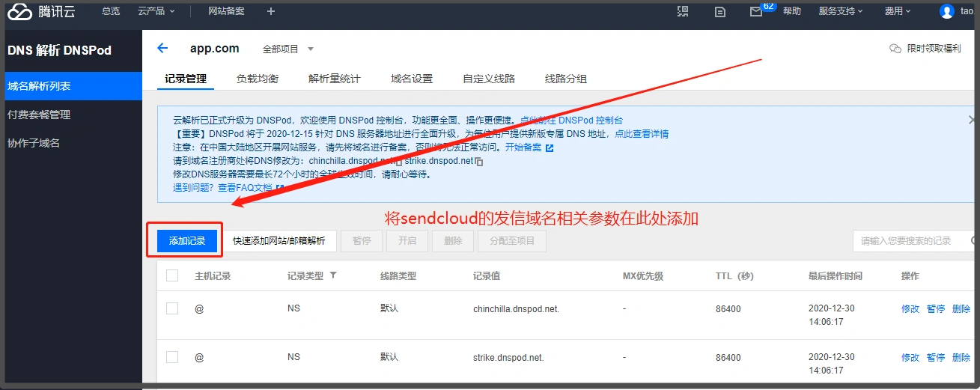Open the 全部项目 project dropdown

(288, 49)
